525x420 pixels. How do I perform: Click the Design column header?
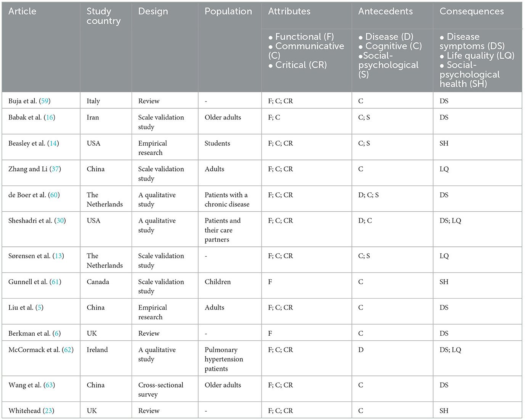point(153,11)
